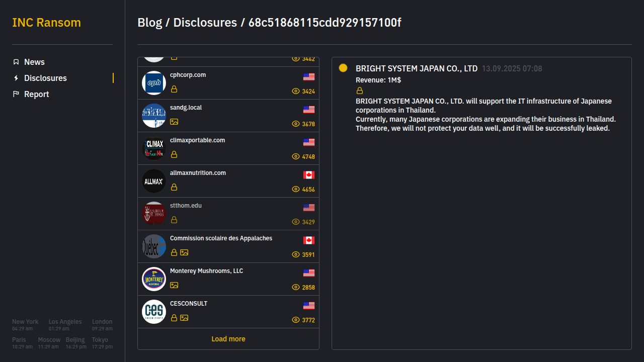Load more disclosure entries
Screen dimensions: 644x362
[x=228, y=339]
